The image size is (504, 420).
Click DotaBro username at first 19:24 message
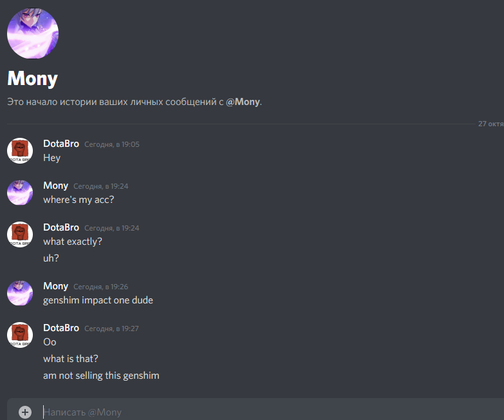61,227
